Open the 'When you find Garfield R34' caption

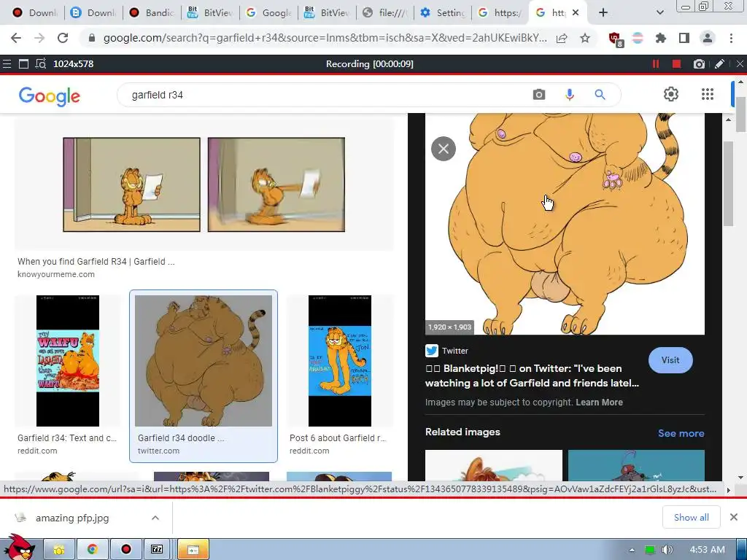96,262
